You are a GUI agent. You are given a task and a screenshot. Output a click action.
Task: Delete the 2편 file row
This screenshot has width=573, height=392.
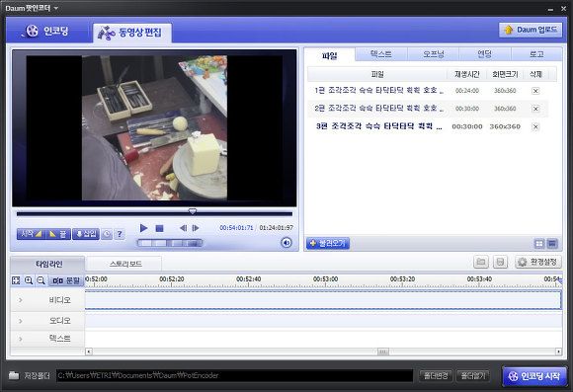pyautogui.click(x=535, y=109)
